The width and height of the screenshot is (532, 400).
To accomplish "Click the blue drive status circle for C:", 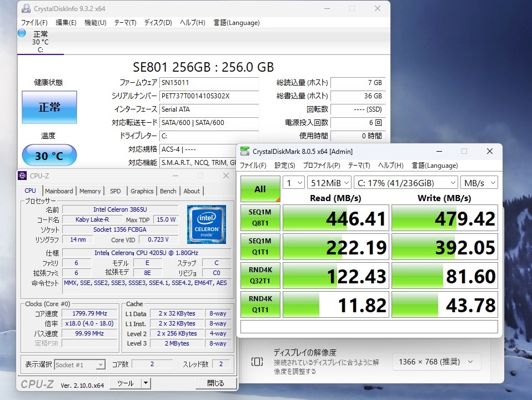I will [x=22, y=33].
